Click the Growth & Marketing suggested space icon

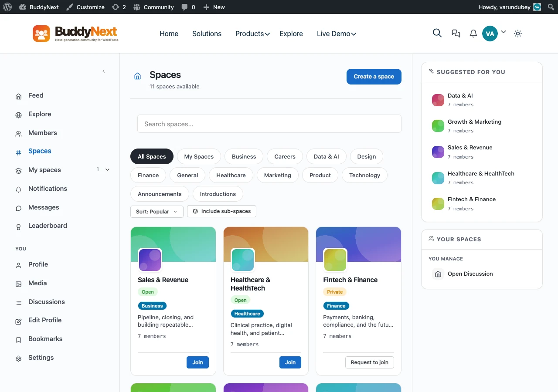point(438,126)
